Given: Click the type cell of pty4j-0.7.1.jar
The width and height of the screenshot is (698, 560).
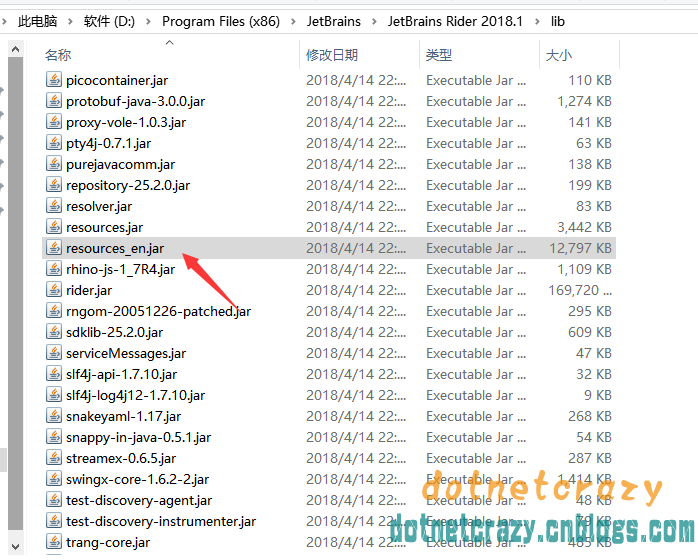Looking at the screenshot, I should [476, 143].
